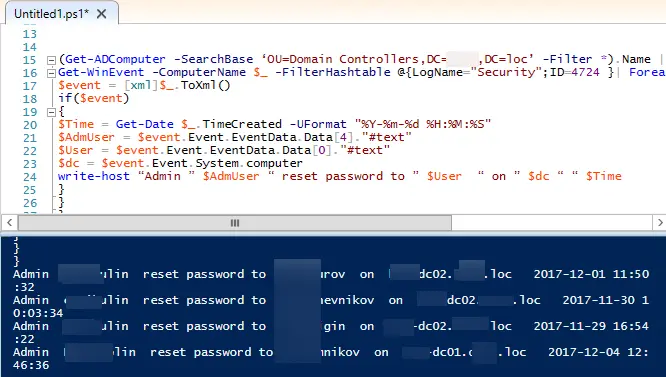Click the console output dated 2017-11-29
The image size is (666, 377).
pos(331,332)
